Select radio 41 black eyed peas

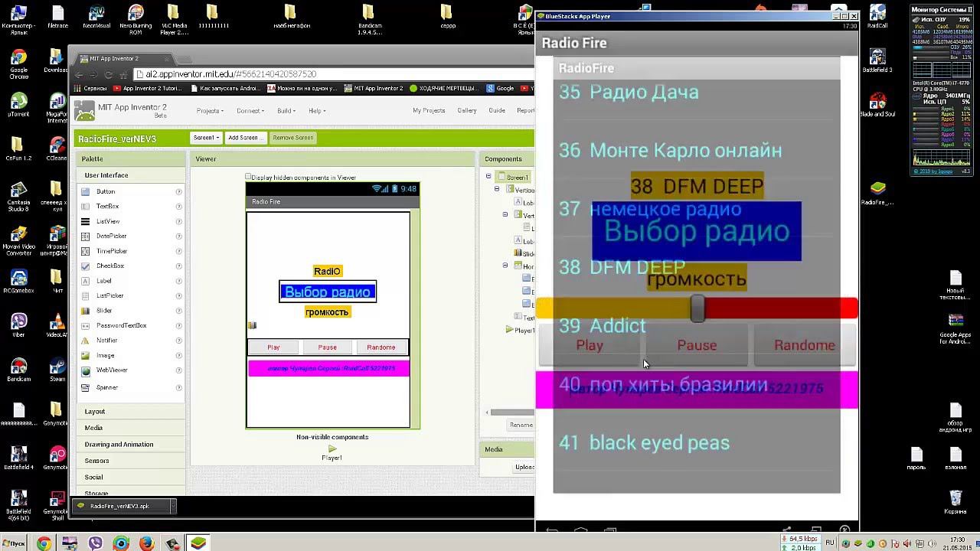pos(697,443)
